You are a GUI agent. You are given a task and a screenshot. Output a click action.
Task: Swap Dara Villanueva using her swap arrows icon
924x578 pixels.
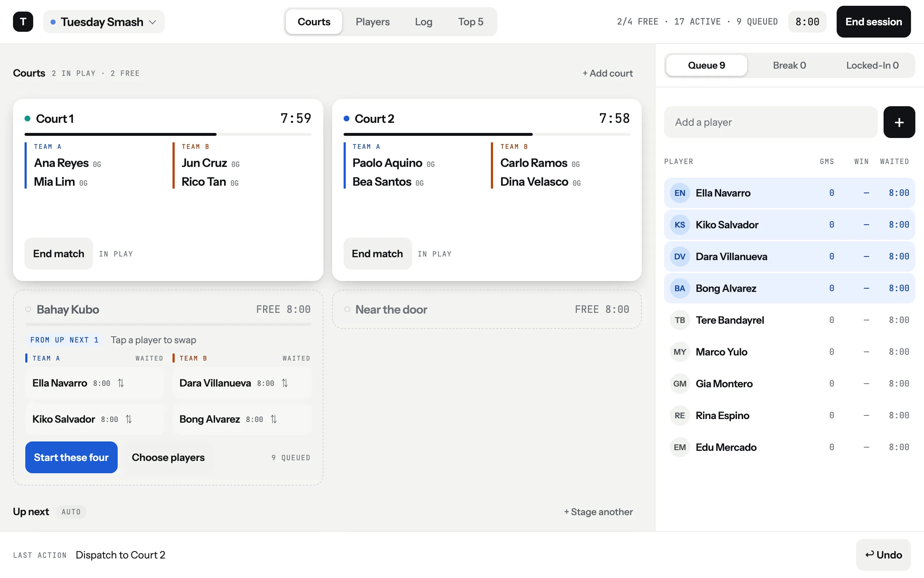(285, 383)
